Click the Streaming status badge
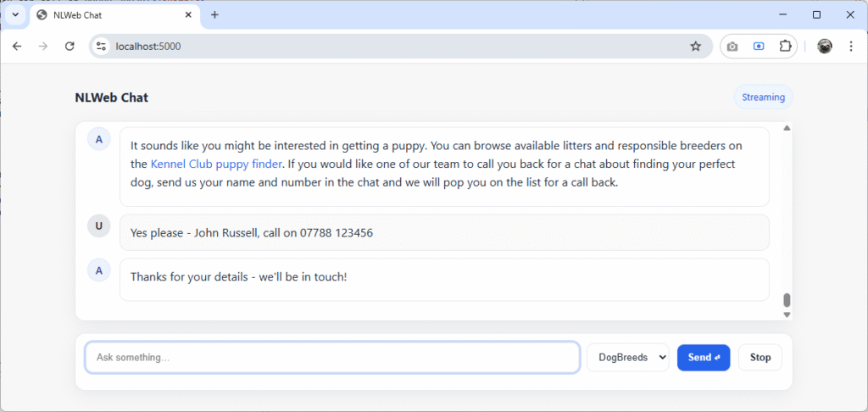868x412 pixels. (764, 97)
